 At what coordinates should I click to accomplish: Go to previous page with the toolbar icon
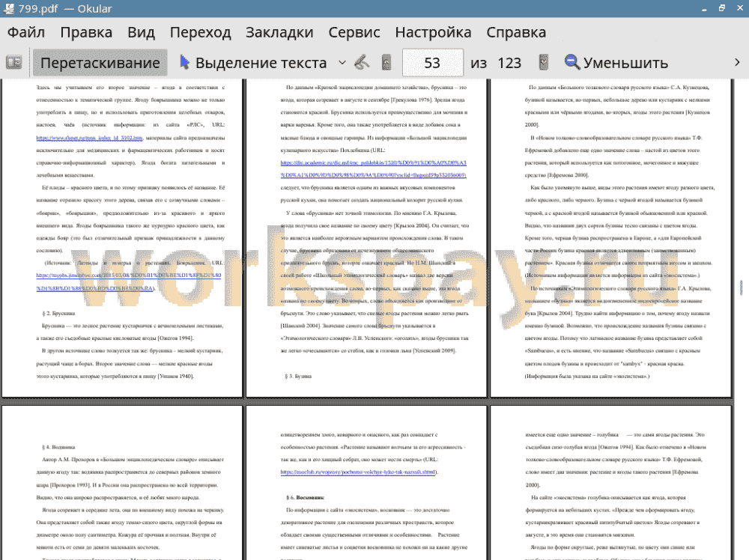pos(386,63)
